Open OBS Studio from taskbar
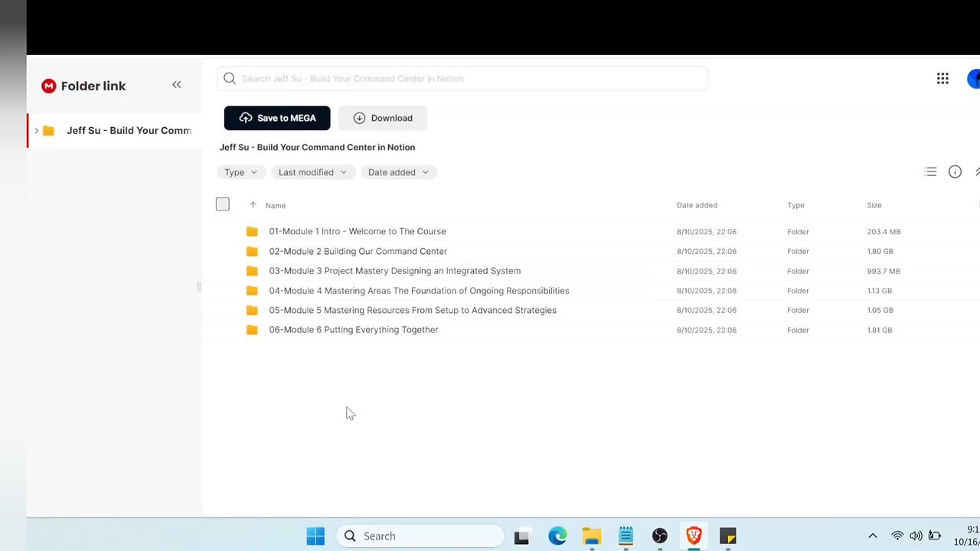 660,536
